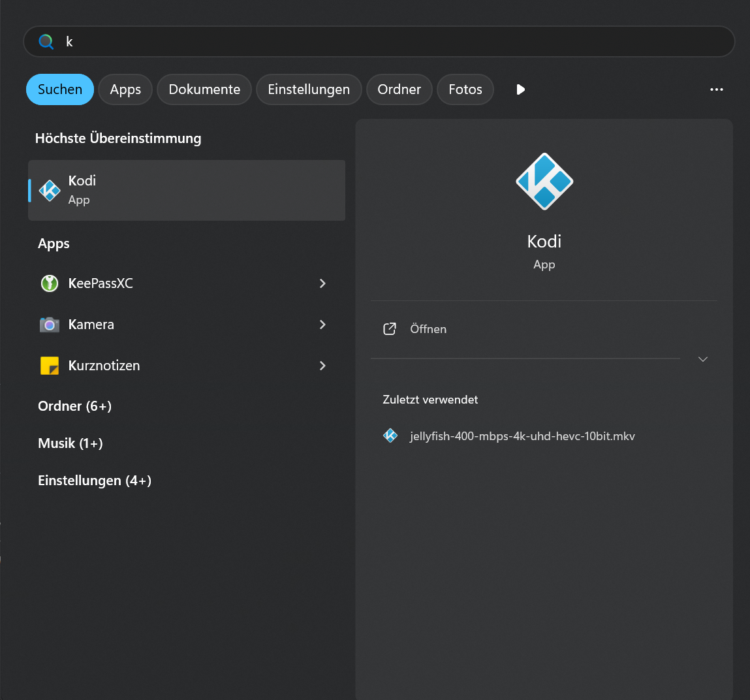Screen dimensions: 750x700
Task: Click the search magnifier icon
Action: pos(46,42)
